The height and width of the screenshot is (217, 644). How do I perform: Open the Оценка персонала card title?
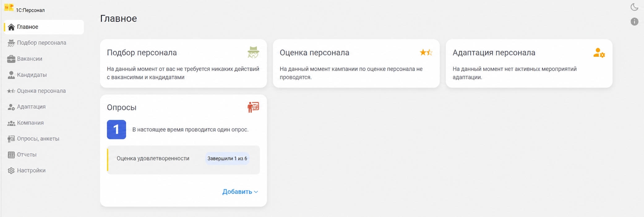314,53
